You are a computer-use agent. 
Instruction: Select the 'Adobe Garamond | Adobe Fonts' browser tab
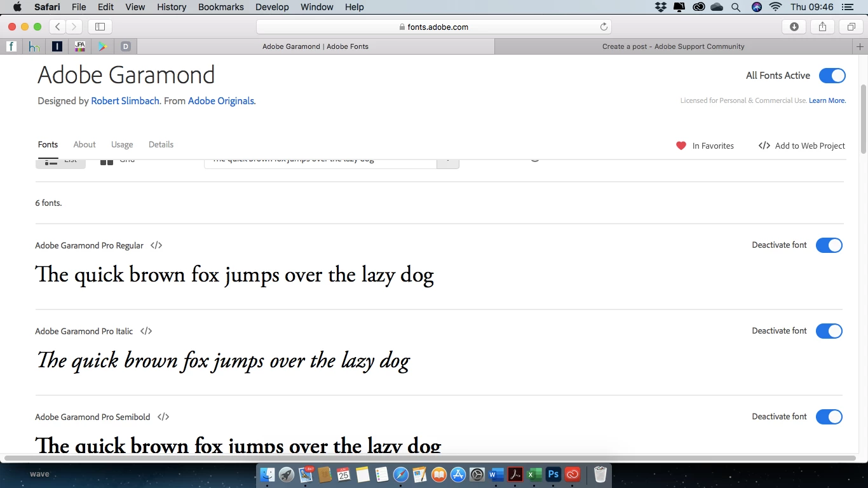(x=315, y=46)
